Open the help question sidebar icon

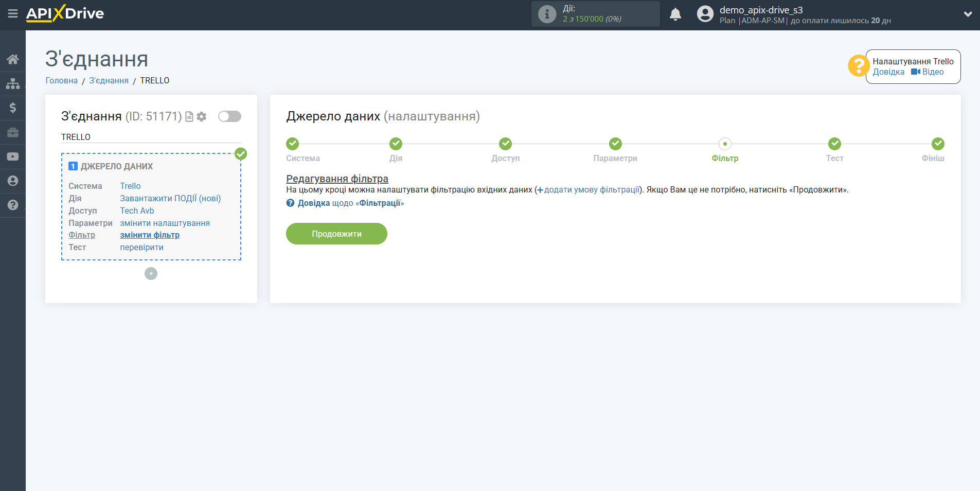tap(13, 205)
